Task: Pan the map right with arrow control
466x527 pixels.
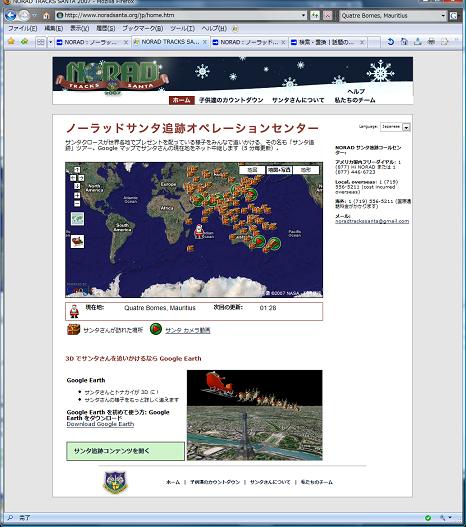Action: pos(81,178)
